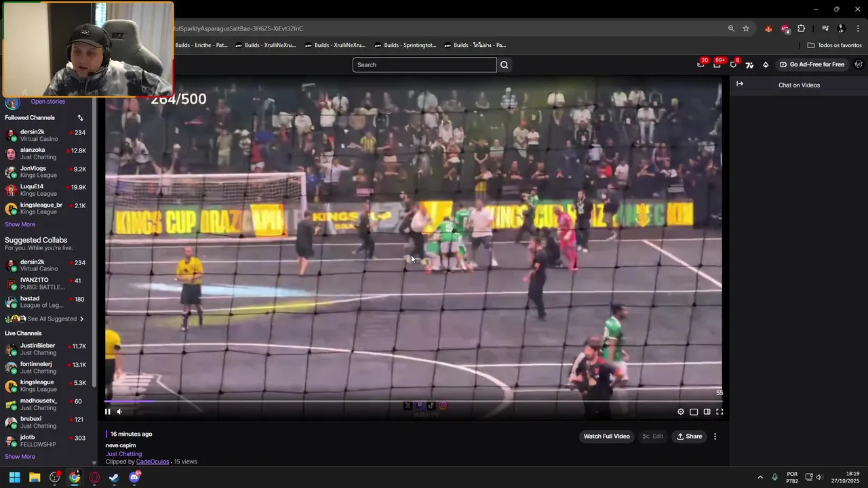Open the red extension with 4 badge
The image size is (868, 488).
785,28
